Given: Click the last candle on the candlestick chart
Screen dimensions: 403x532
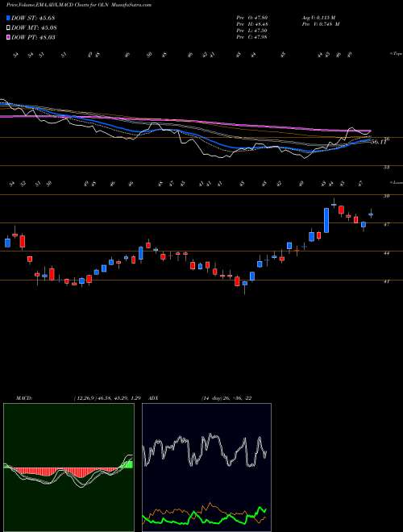Looking at the screenshot, I should 371,214.
